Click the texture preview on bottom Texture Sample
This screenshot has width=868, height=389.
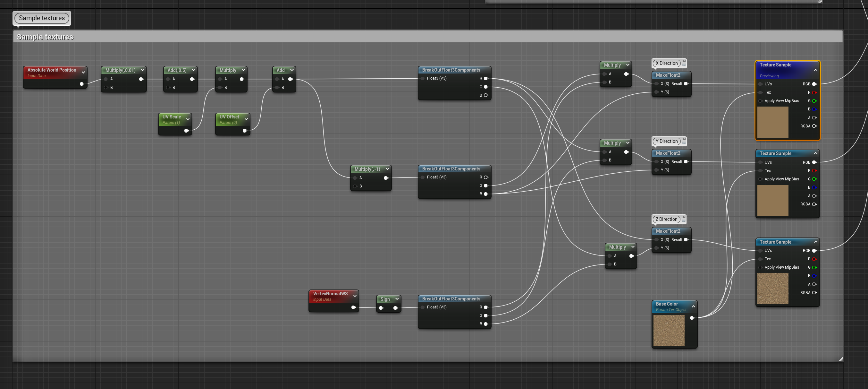click(x=773, y=289)
